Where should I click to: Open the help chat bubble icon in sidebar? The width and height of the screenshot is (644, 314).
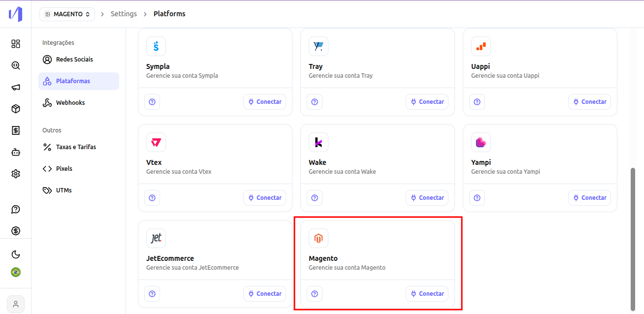(16, 209)
